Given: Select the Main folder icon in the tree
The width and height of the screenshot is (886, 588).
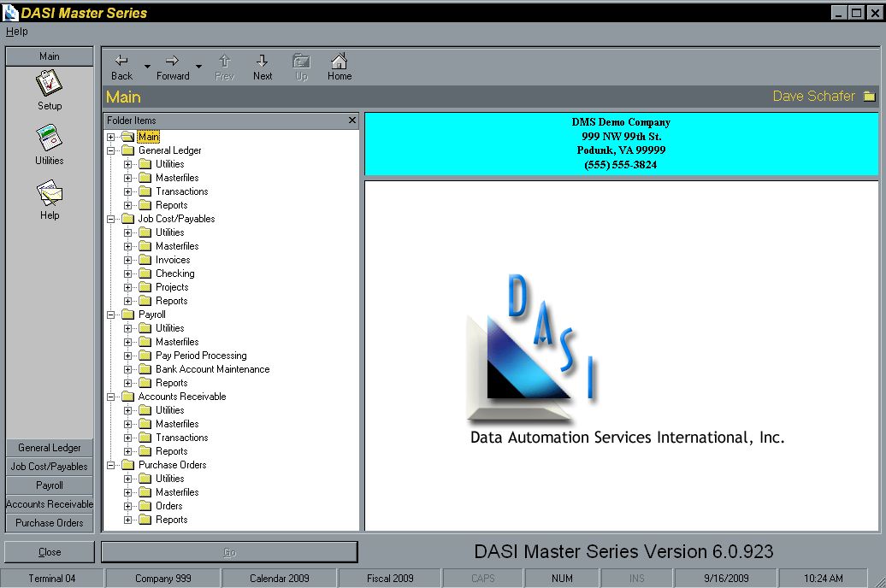Looking at the screenshot, I should click(x=127, y=137).
